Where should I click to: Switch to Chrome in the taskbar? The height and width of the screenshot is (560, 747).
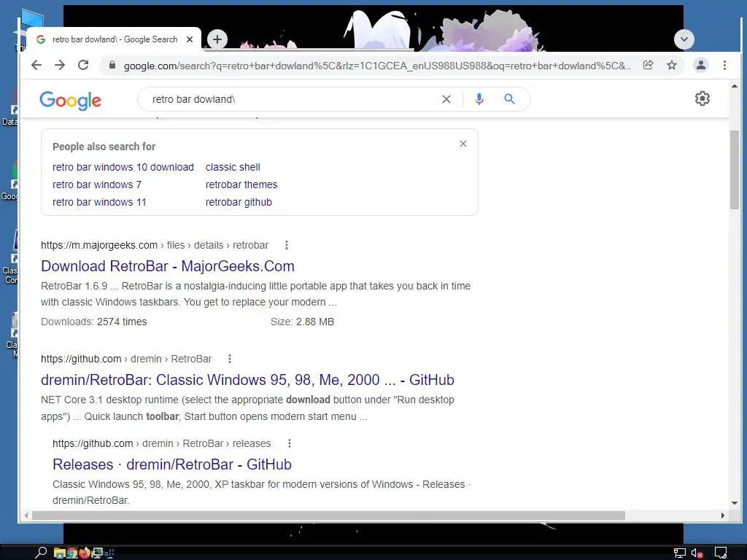tap(72, 553)
